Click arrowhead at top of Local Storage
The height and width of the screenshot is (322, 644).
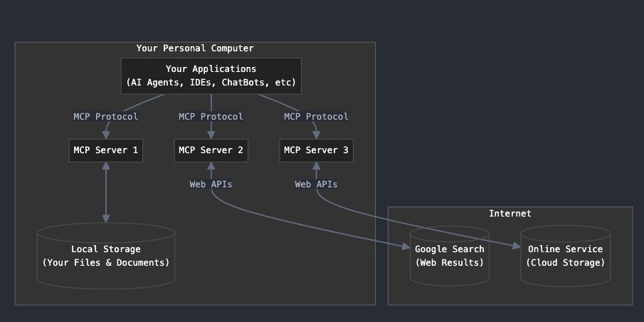[106, 219]
